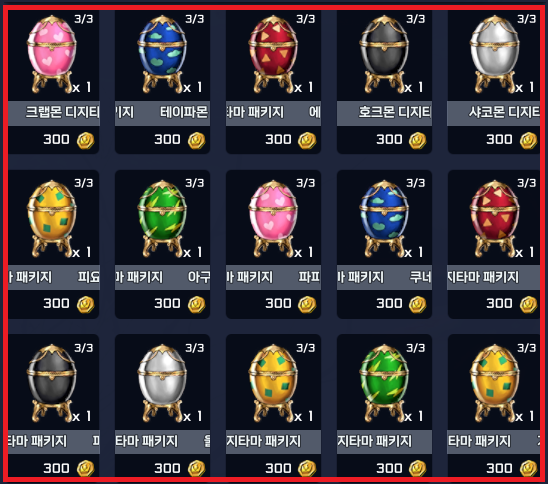Click the gold coin under the 샤코몬 egg
Screen dimensions: 548x484
click(x=528, y=140)
